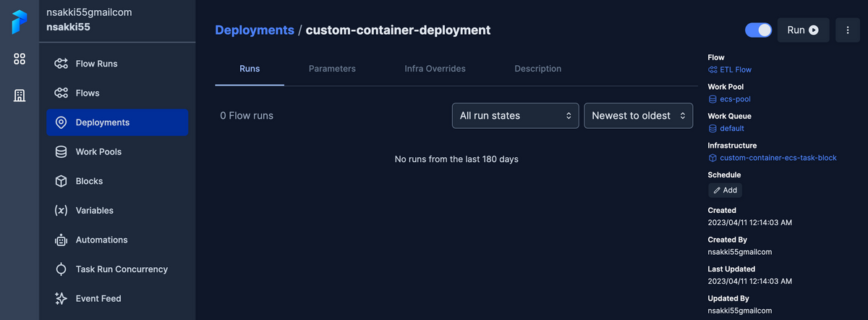Open Work Pools section
Viewport: 868px width, 320px height.
pos(98,152)
